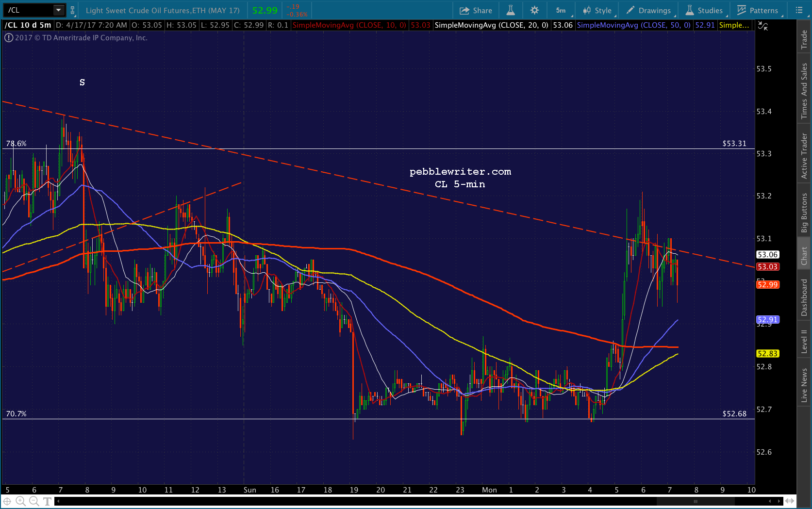
Task: Click the 'Mon' date label on the time axis
Action: click(489, 490)
